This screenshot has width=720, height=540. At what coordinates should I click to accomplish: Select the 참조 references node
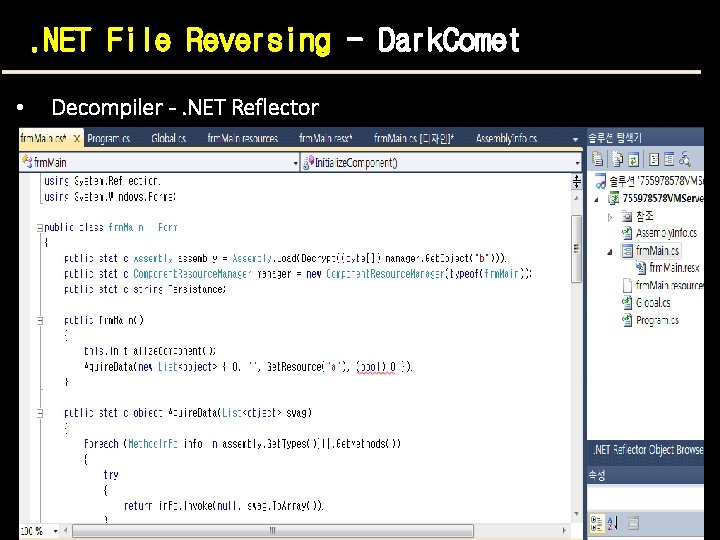(x=645, y=216)
